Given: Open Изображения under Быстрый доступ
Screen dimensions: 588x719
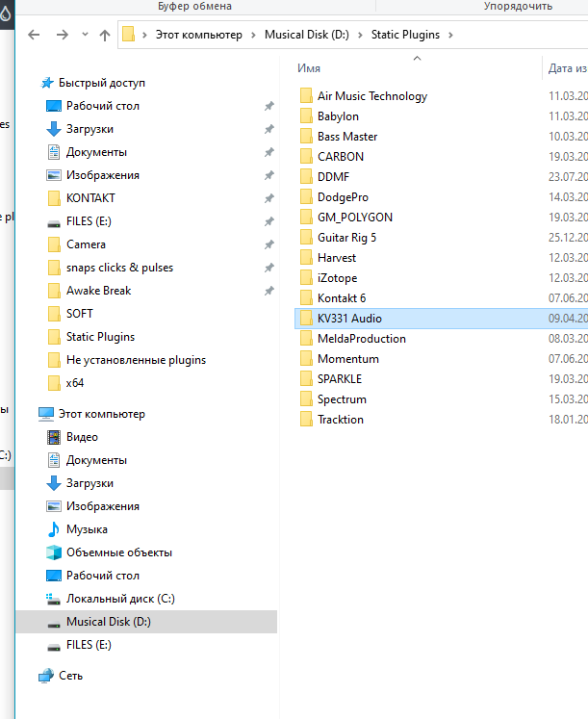Looking at the screenshot, I should pos(103,175).
